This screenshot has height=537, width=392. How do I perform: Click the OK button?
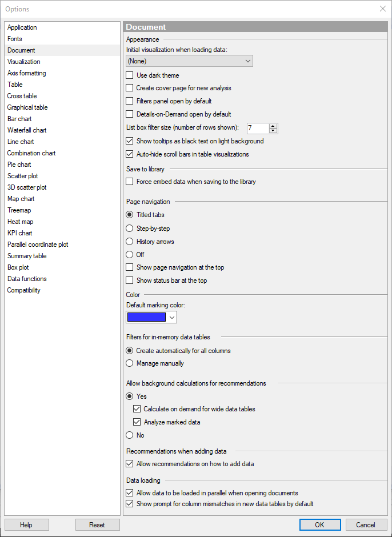click(320, 524)
